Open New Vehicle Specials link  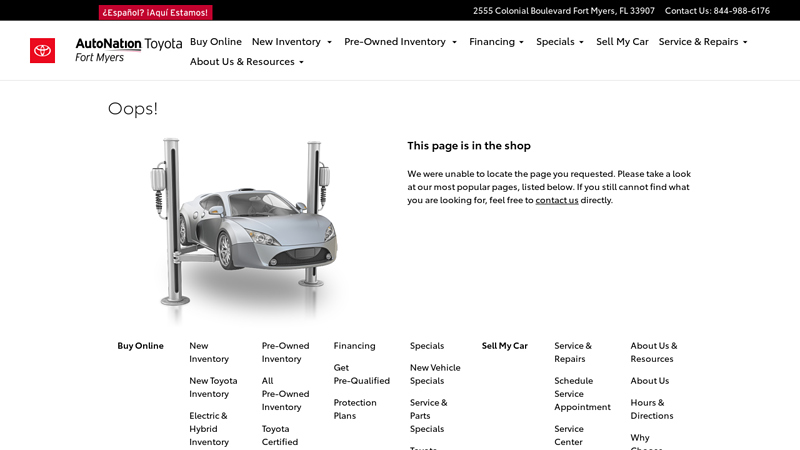pos(435,374)
